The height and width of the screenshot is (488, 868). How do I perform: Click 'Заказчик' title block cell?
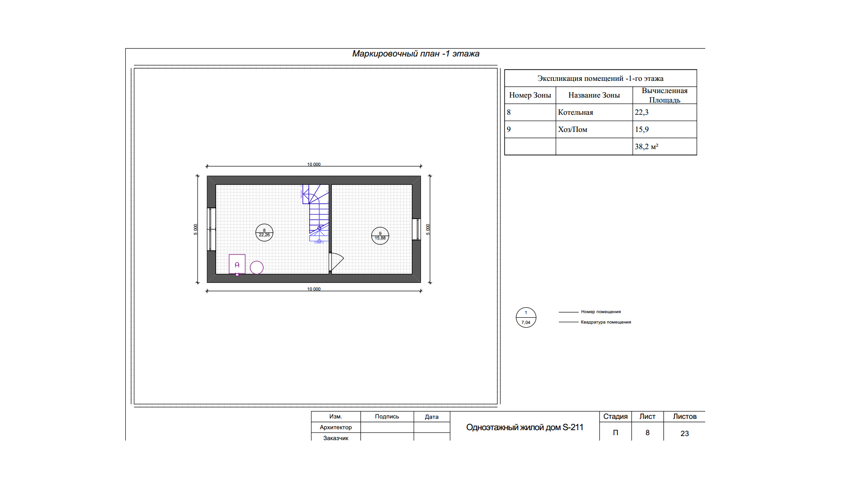click(336, 438)
